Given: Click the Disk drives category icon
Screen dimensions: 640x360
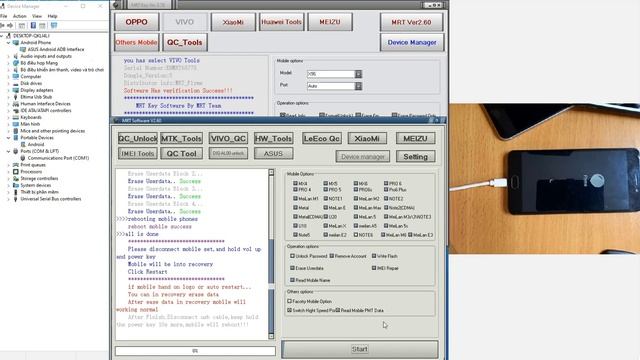Looking at the screenshot, I should [x=16, y=83].
